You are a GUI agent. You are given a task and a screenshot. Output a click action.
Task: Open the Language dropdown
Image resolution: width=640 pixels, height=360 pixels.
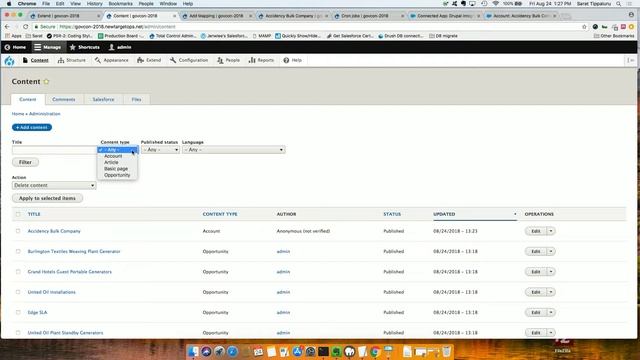[233, 150]
